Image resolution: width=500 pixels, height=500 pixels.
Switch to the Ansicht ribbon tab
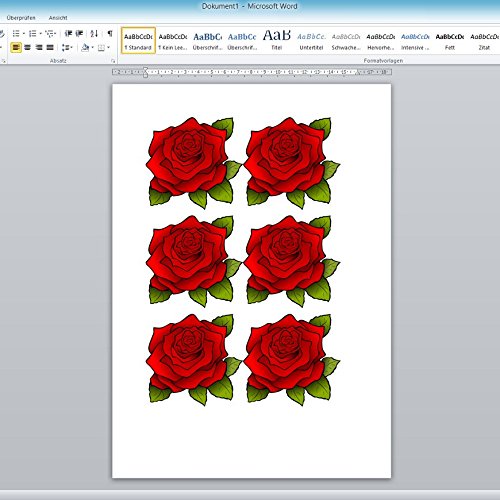click(x=58, y=18)
